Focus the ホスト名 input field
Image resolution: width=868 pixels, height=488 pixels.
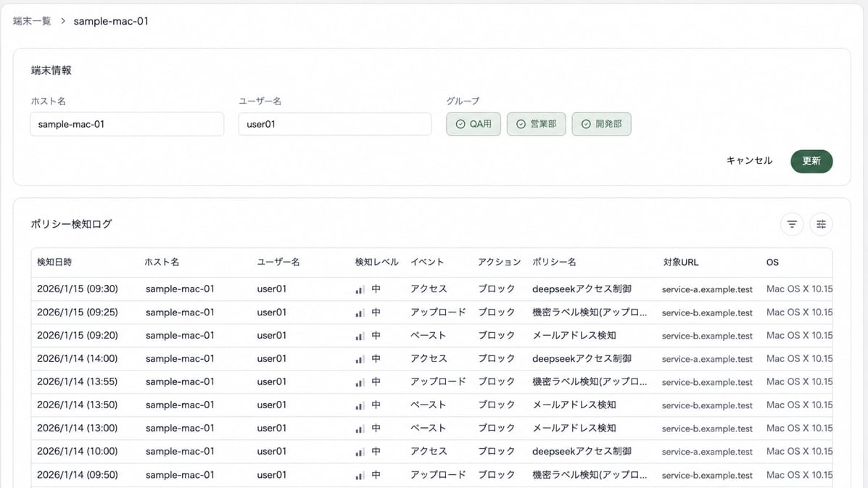127,124
